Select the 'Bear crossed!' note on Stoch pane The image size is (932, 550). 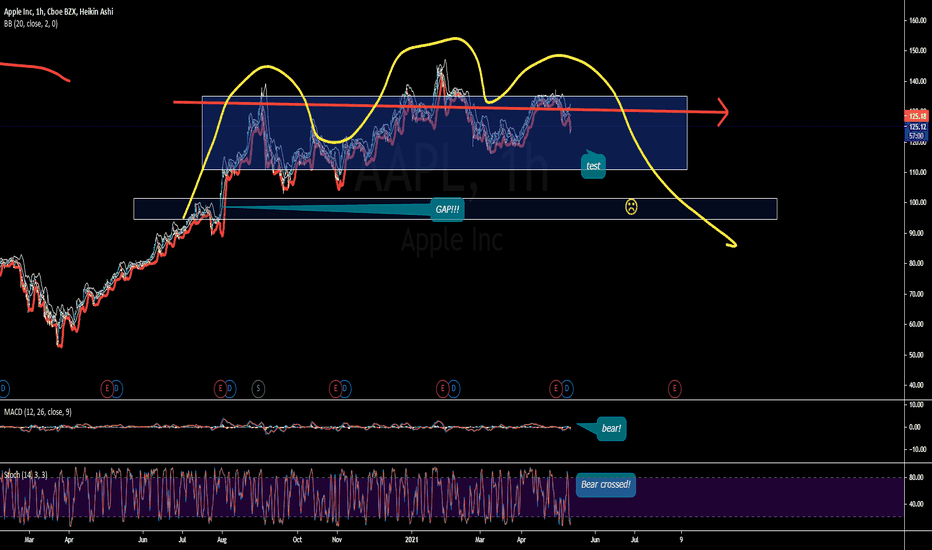(x=606, y=485)
